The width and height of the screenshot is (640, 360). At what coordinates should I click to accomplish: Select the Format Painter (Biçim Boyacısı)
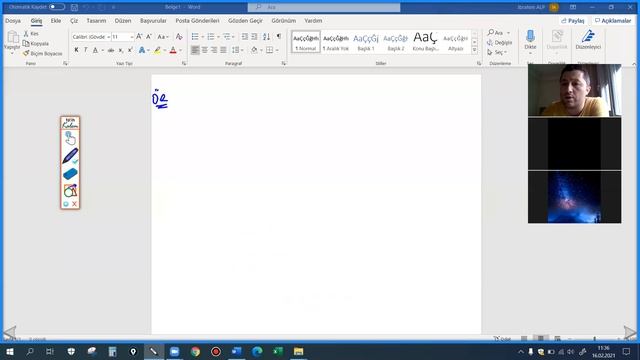43,53
